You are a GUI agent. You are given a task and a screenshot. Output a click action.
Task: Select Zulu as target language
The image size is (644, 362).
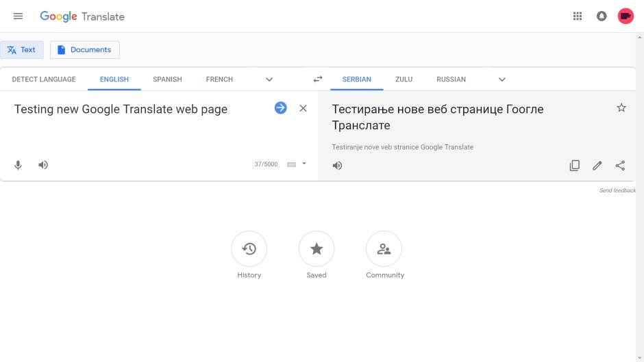pyautogui.click(x=404, y=79)
